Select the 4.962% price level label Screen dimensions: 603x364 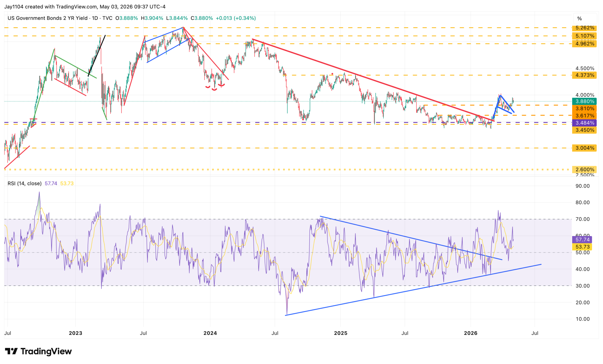(x=584, y=44)
